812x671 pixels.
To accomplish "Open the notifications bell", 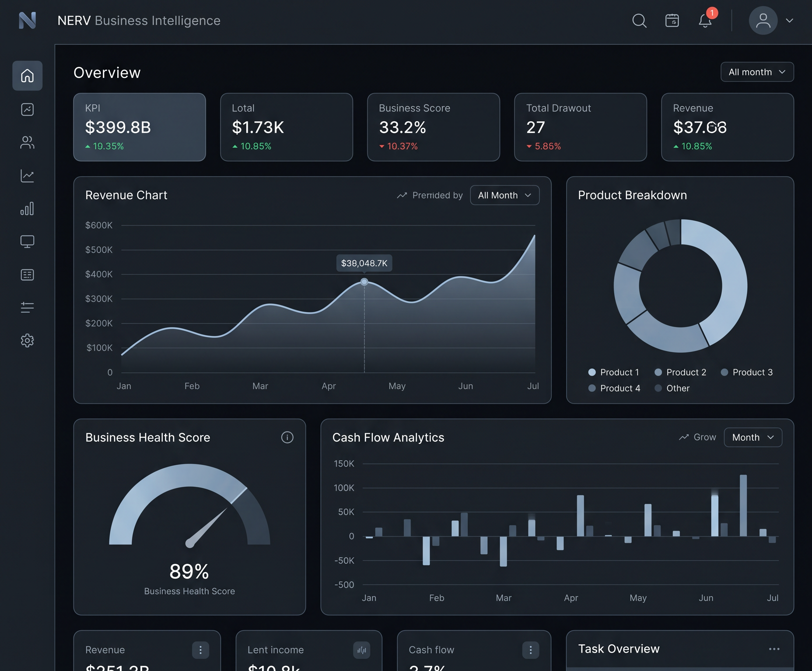I will coord(705,21).
